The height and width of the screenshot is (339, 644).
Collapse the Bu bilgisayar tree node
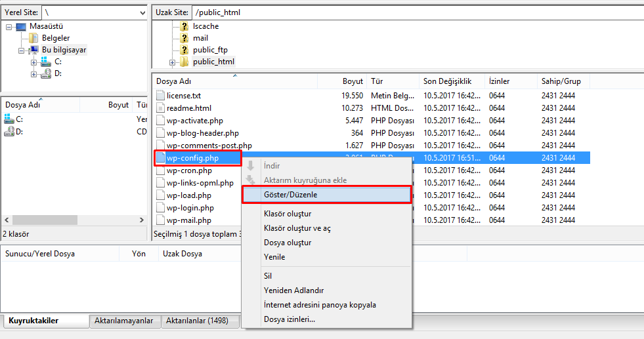(x=22, y=50)
